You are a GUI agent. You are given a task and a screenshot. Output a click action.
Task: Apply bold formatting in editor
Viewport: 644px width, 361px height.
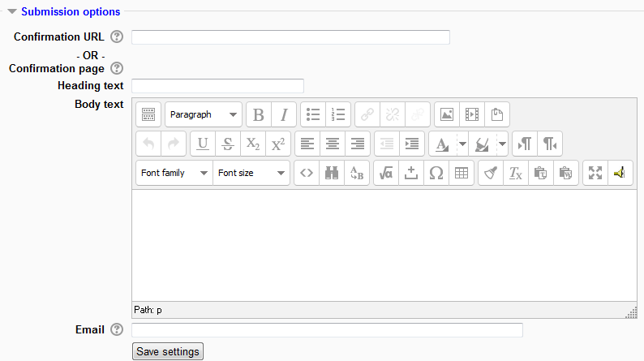(259, 114)
